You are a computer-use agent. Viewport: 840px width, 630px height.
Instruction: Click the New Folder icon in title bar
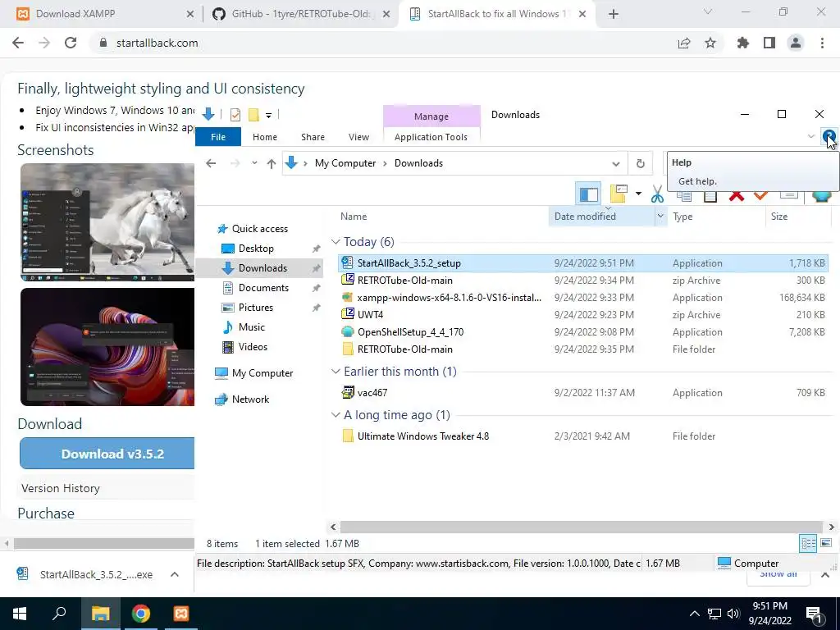click(254, 114)
